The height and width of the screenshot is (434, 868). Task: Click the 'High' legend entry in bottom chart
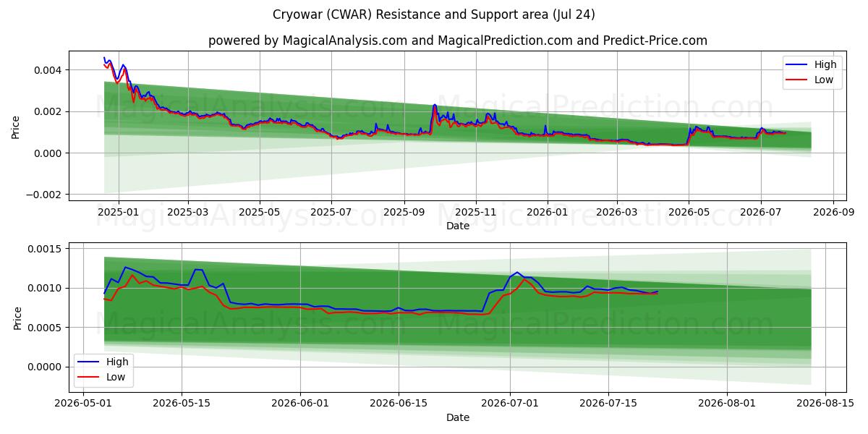(x=105, y=362)
